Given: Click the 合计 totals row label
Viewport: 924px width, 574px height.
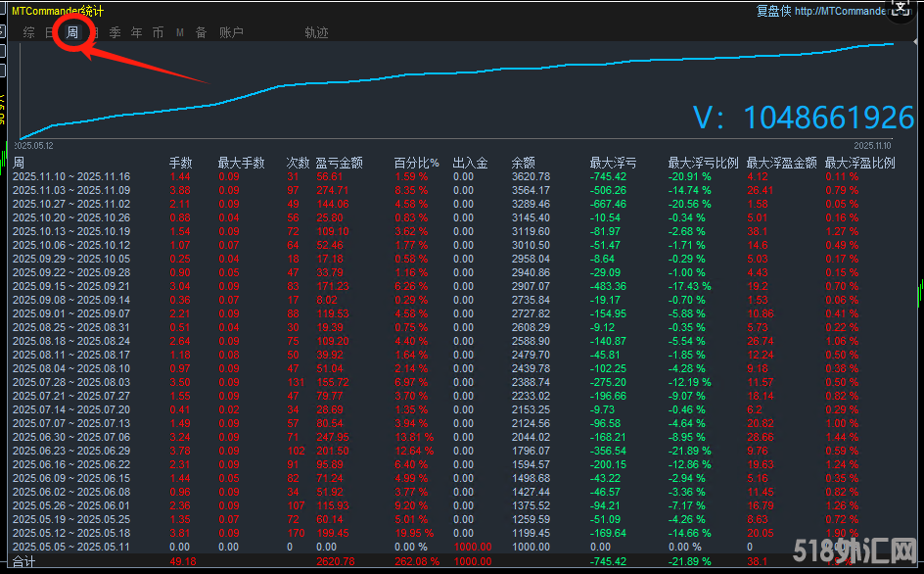Looking at the screenshot, I should pos(23,562).
